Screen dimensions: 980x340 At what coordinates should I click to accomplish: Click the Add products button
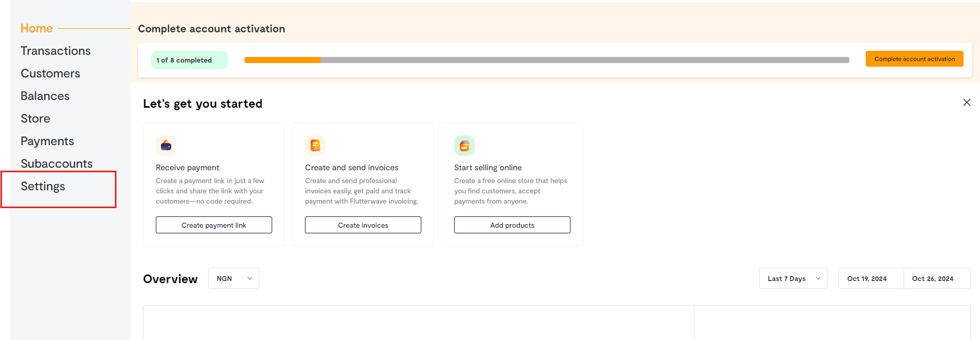point(512,225)
